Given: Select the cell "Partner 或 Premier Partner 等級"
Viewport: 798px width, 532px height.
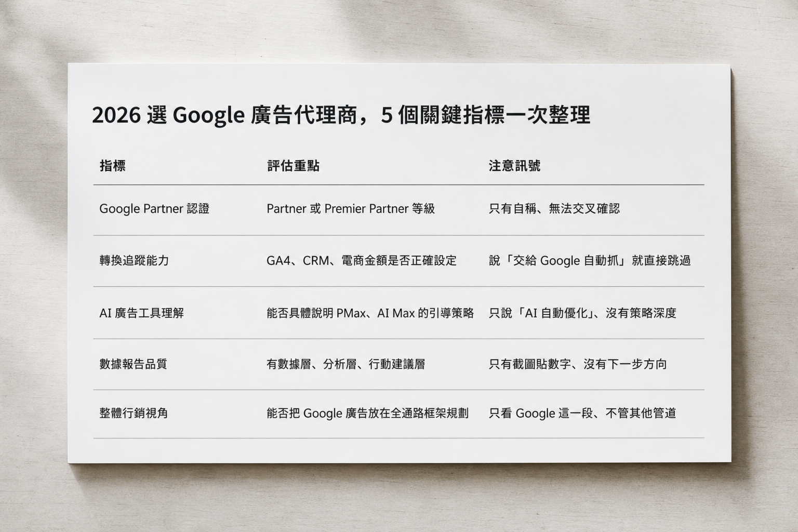Looking at the screenshot, I should point(351,209).
